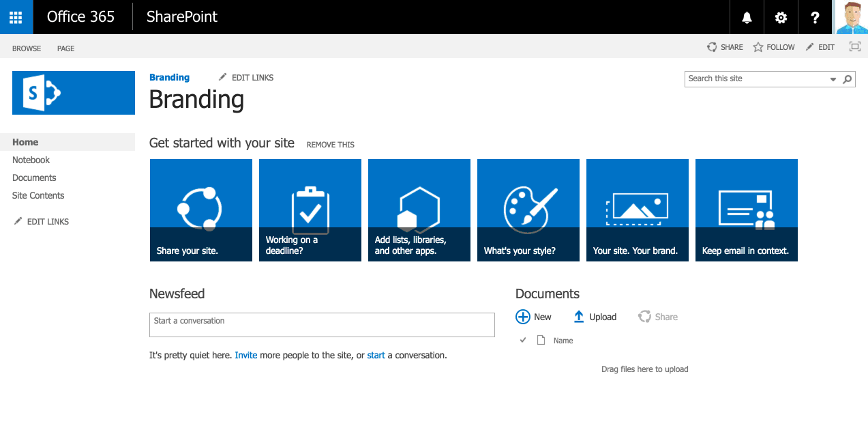Viewport: 868px width, 428px height.
Task: Click REMOVE THIS link
Action: coord(331,145)
